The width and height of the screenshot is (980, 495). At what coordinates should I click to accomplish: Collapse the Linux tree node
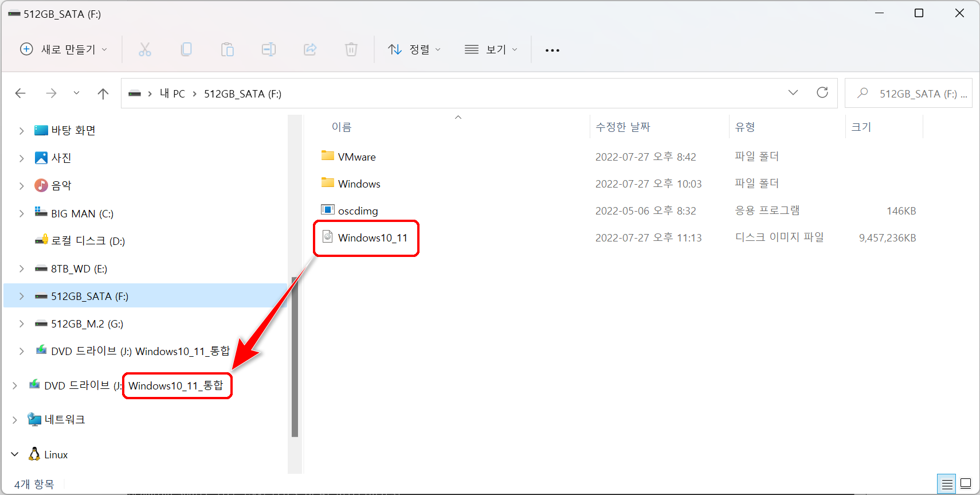[x=14, y=454]
